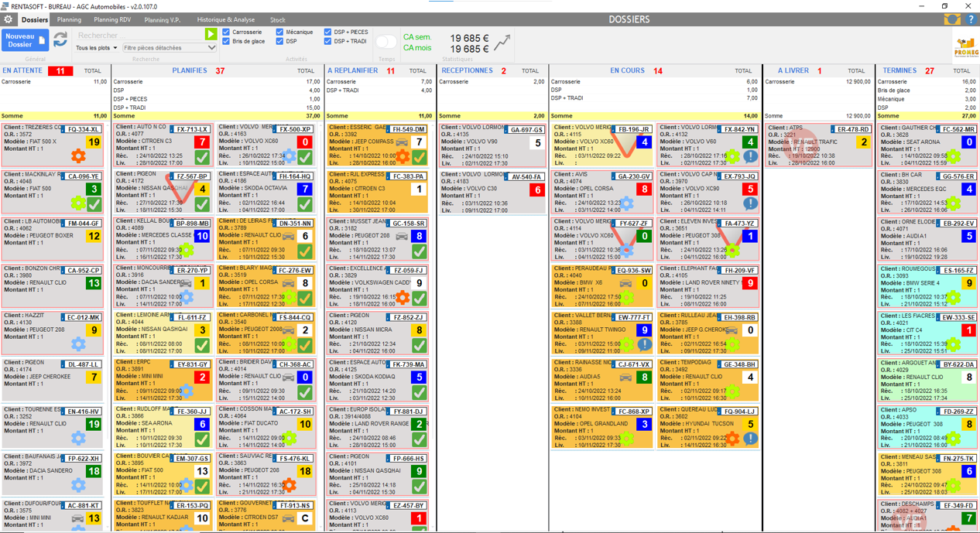Viewport: 980px width, 533px height.
Task: Click car icon on GC-158-SR card
Action: click(x=402, y=237)
